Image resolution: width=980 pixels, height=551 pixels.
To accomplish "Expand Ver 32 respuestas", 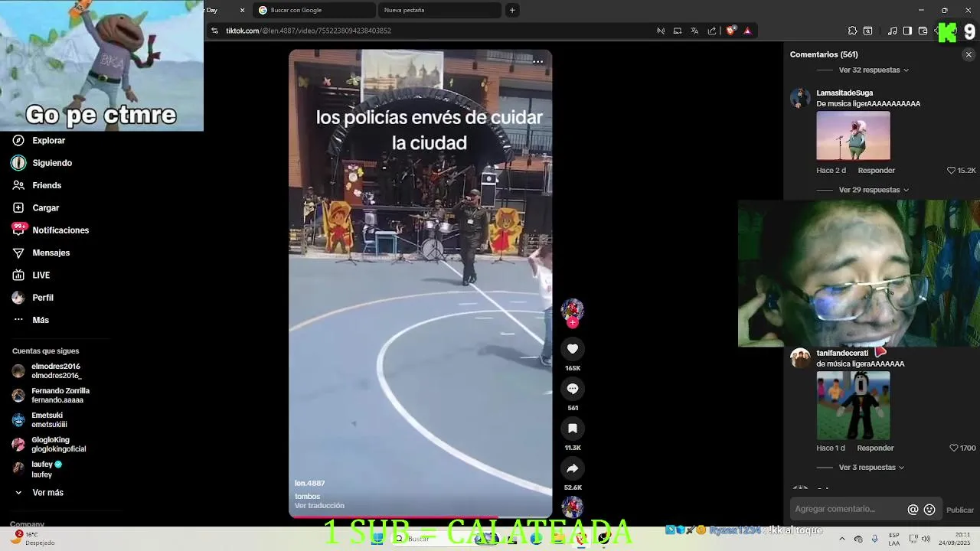I will point(874,70).
